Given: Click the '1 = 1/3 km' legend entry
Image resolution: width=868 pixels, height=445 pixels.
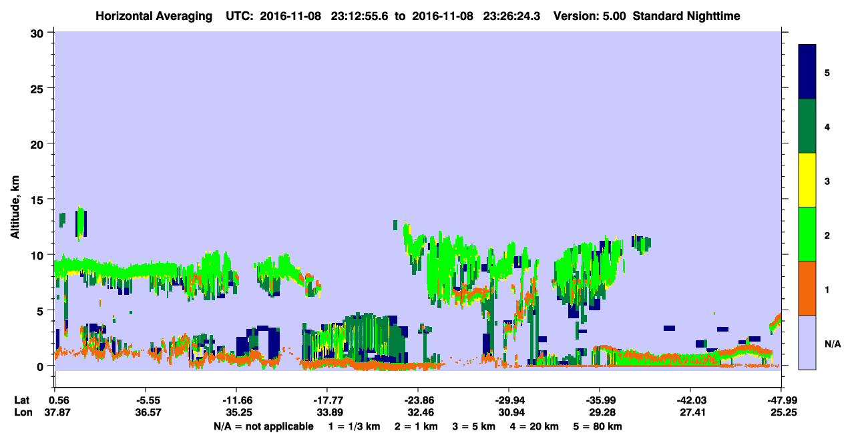Looking at the screenshot, I should pos(356,426).
